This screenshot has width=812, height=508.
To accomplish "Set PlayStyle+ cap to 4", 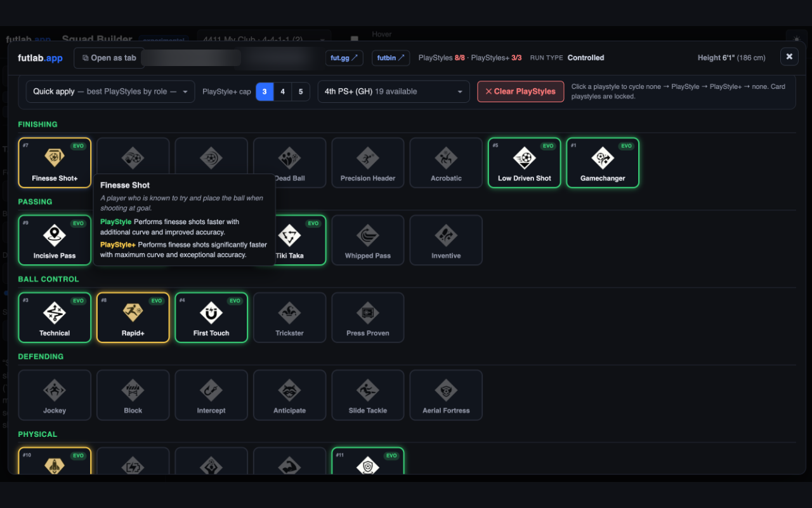I will click(282, 91).
